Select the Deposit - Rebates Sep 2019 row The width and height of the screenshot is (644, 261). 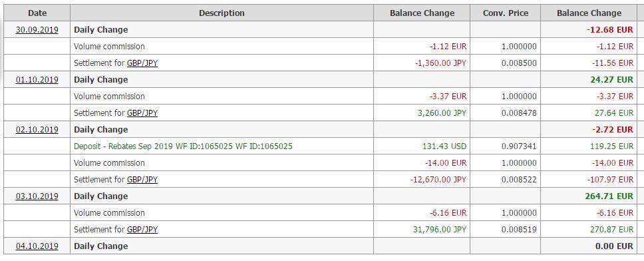click(x=321, y=146)
